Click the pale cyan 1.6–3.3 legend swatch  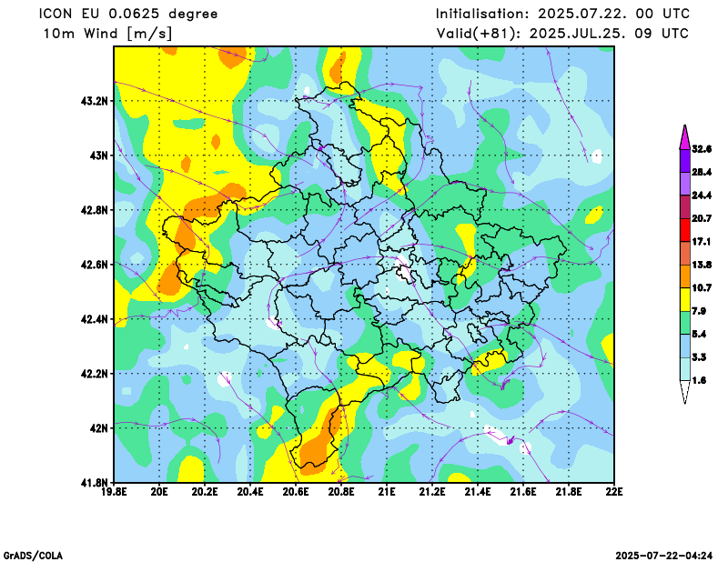[685, 369]
